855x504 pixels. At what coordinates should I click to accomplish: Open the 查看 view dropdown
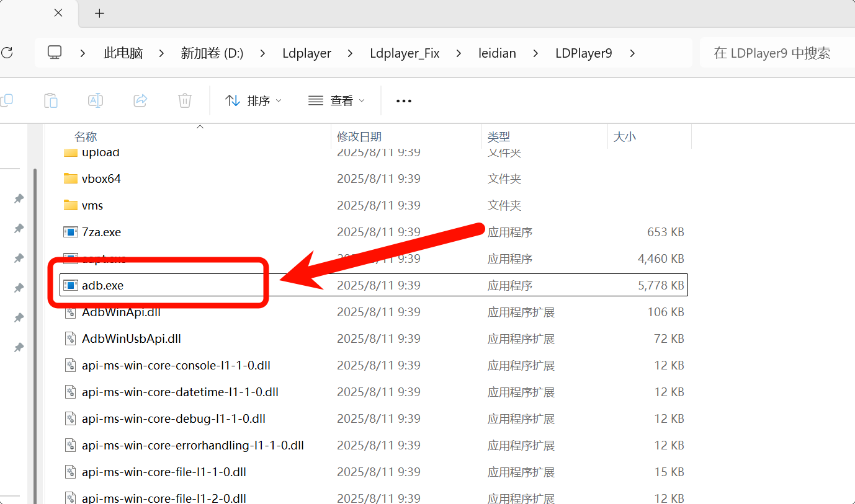[337, 100]
